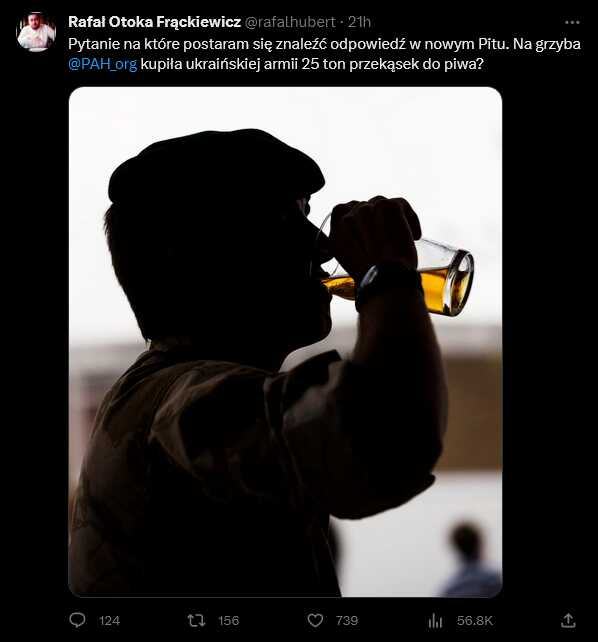Click the Rafał Otoka Frąckiewicz display name
This screenshot has width=598, height=642.
point(154,22)
